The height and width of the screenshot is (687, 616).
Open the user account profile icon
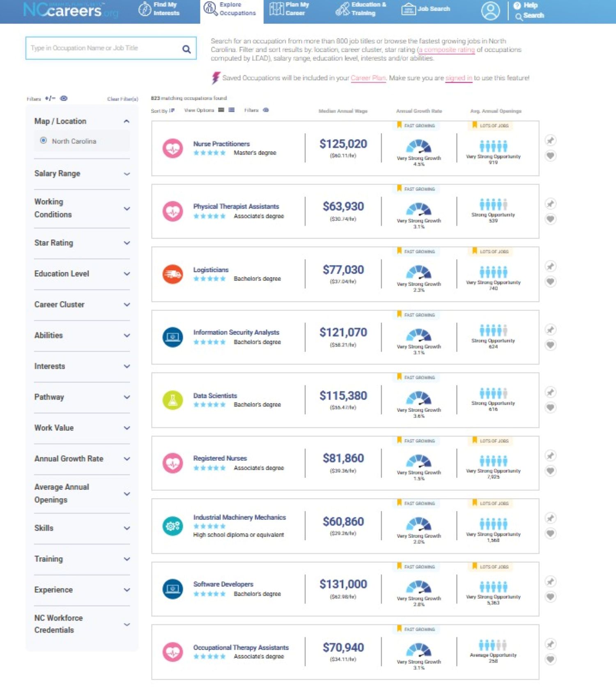[490, 11]
